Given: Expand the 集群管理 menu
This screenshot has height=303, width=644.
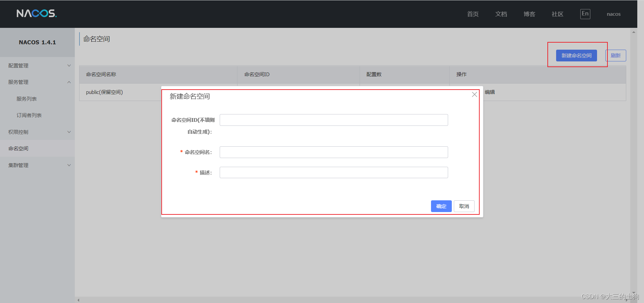Looking at the screenshot, I should [x=37, y=165].
